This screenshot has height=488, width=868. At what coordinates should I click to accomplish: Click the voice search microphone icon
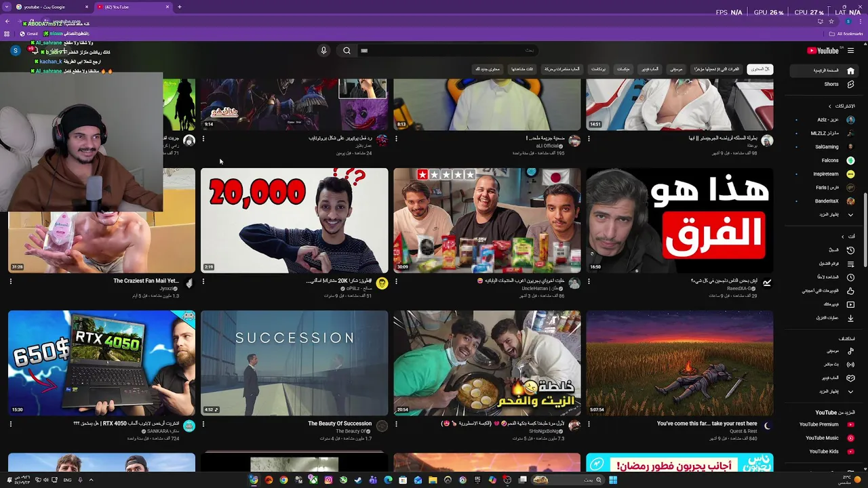323,50
